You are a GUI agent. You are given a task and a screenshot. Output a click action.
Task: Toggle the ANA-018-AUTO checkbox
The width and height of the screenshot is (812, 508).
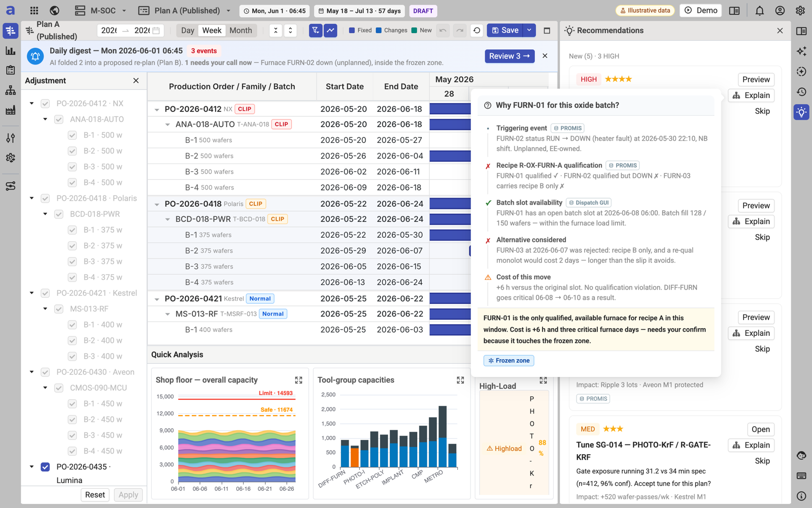click(59, 119)
